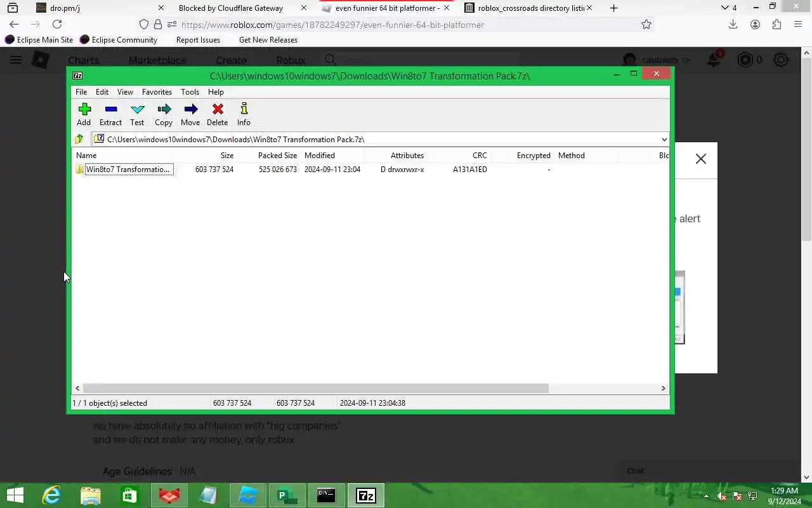Open the browser application hamburger menu
812x508 pixels.
coord(798,24)
